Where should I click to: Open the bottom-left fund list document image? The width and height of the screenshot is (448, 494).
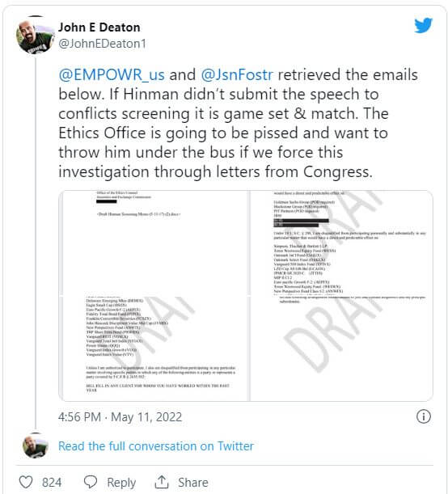(154, 348)
